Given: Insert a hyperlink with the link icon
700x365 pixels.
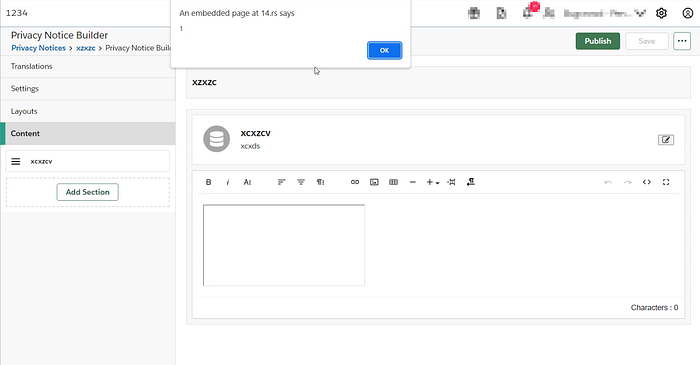Looking at the screenshot, I should click(x=355, y=182).
